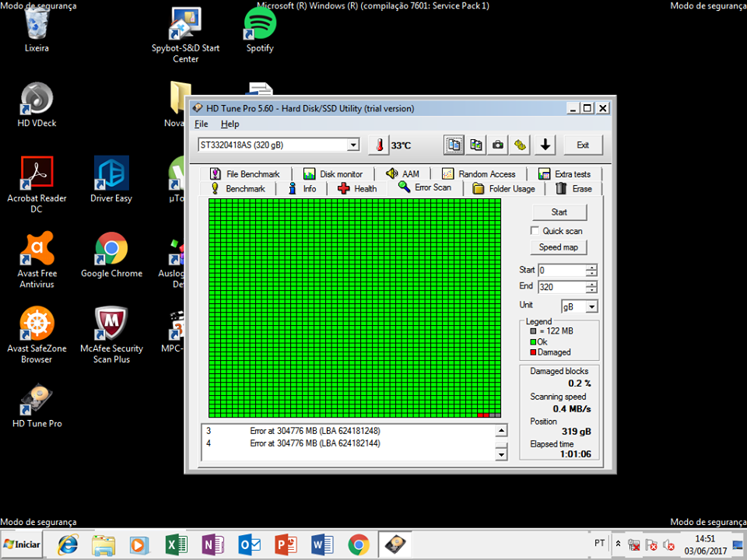Viewport: 747px width, 560px height.
Task: Open Internet Explorer in the taskbar
Action: click(x=68, y=544)
